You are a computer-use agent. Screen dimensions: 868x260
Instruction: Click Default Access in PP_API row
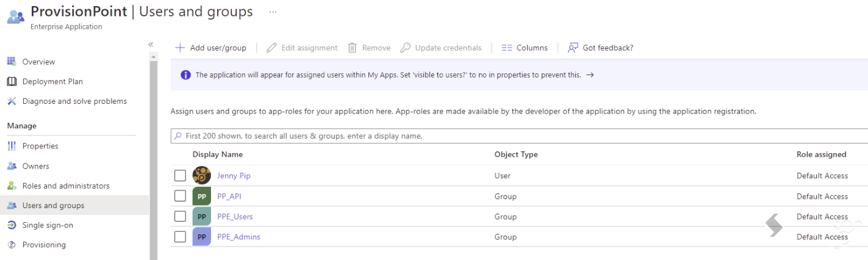coord(822,197)
